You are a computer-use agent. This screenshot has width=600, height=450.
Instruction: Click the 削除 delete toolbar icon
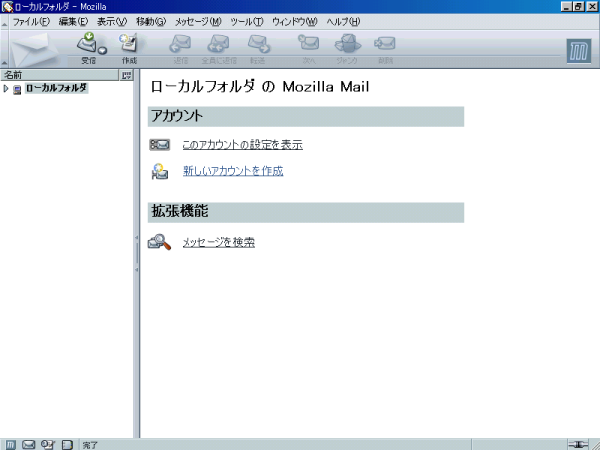click(385, 43)
